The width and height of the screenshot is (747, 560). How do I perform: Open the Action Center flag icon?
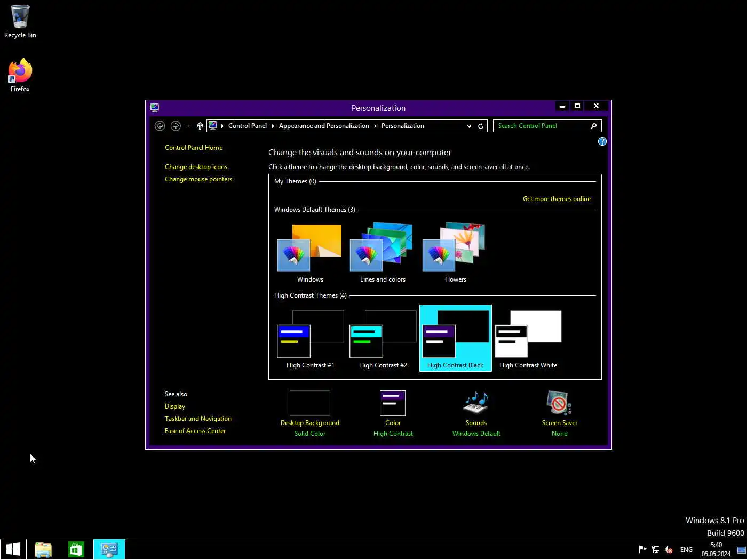pyautogui.click(x=643, y=549)
